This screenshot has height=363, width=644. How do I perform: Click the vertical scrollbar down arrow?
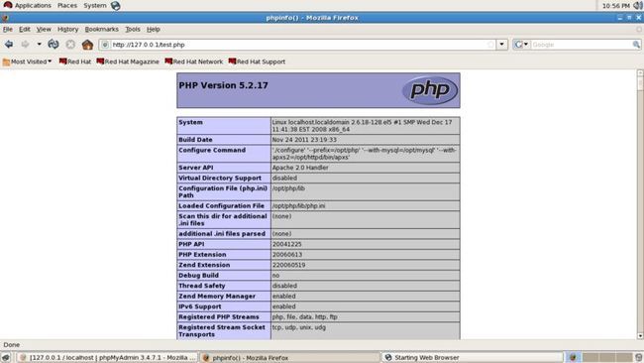click(640, 336)
